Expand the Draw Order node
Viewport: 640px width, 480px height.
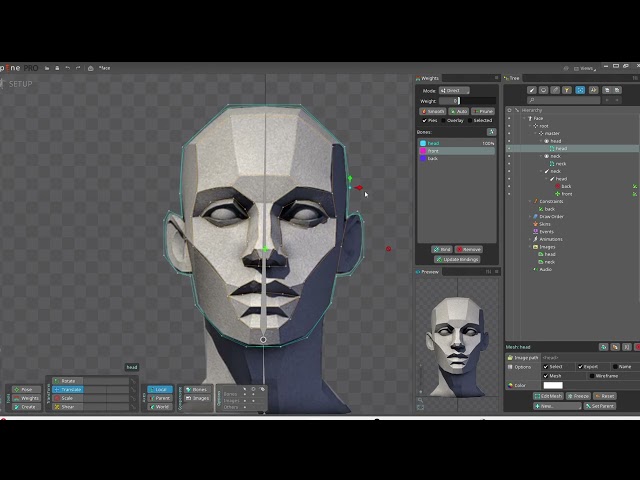530,217
